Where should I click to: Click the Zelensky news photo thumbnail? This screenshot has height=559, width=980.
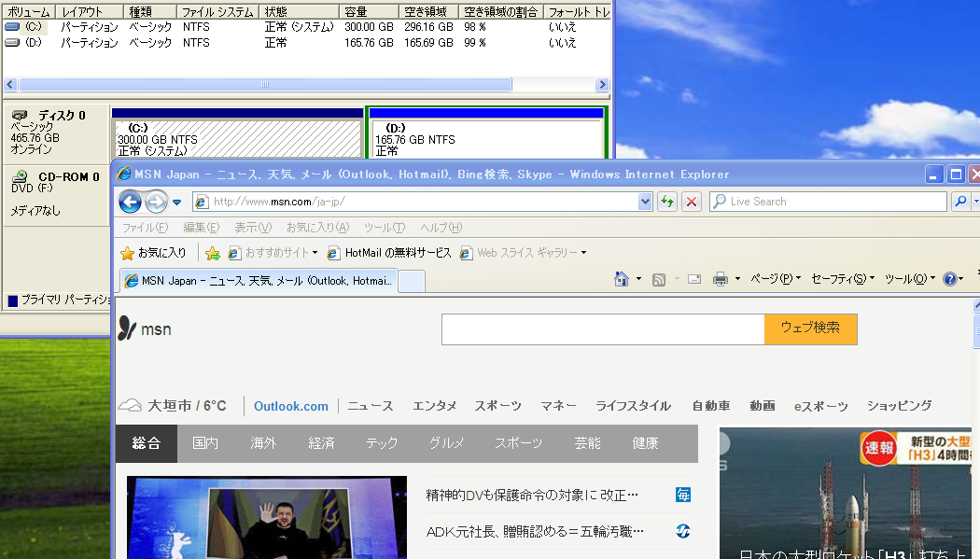tap(267, 517)
